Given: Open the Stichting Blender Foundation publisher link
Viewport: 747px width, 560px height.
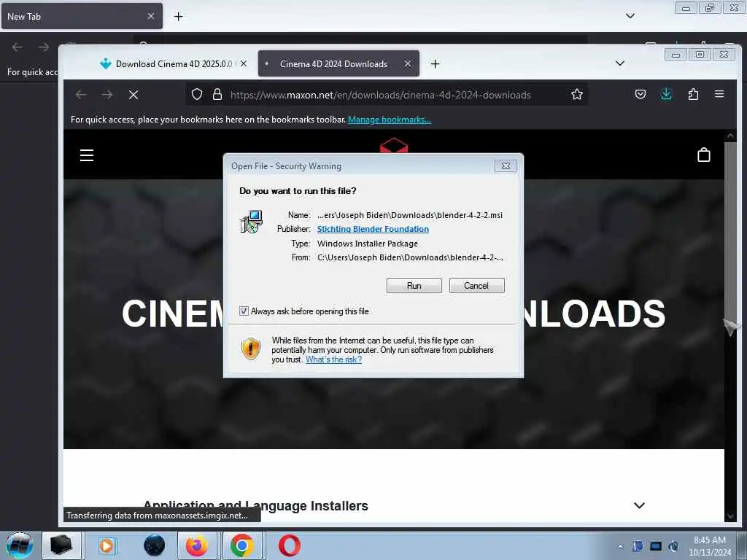Looking at the screenshot, I should tap(373, 229).
